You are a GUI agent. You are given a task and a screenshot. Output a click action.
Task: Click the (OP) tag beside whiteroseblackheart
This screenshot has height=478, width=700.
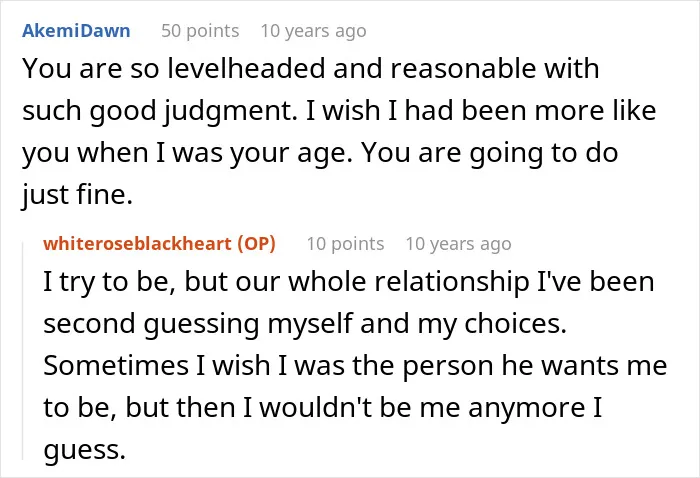pyautogui.click(x=256, y=244)
